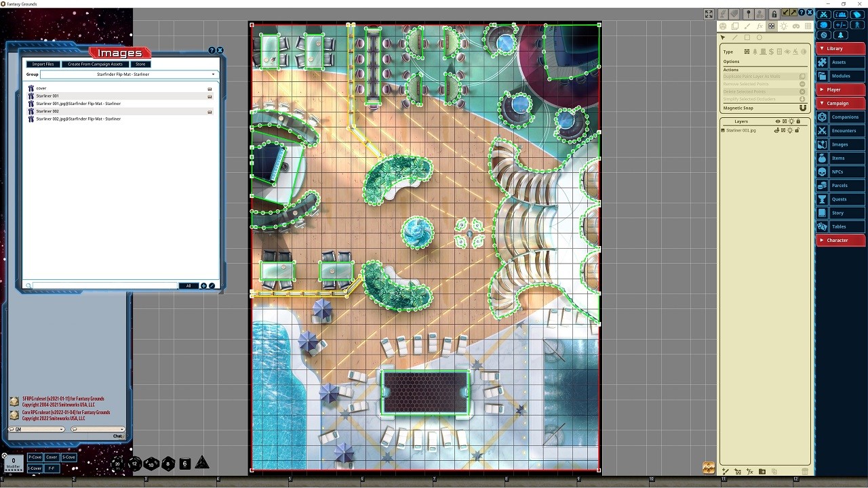Viewport: 868px width, 488px height.
Task: Open the Story sidebar entry
Action: click(837, 213)
